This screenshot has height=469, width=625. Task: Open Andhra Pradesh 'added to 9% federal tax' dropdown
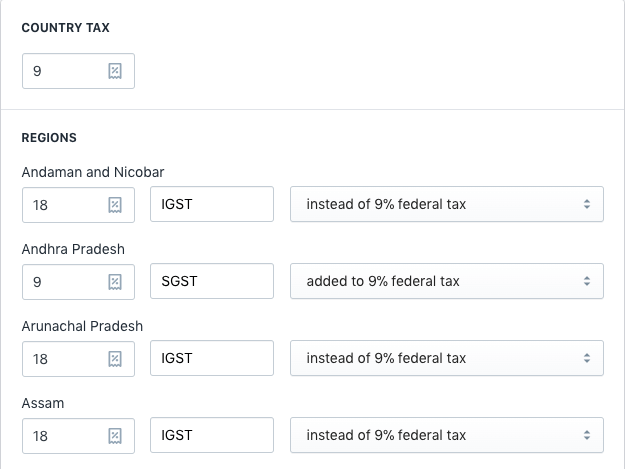446,281
